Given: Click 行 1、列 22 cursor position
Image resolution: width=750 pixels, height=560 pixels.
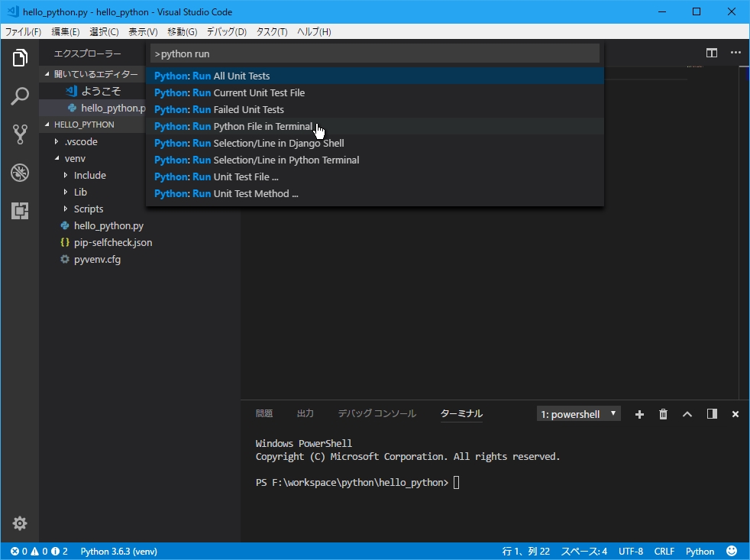Looking at the screenshot, I should [525, 552].
